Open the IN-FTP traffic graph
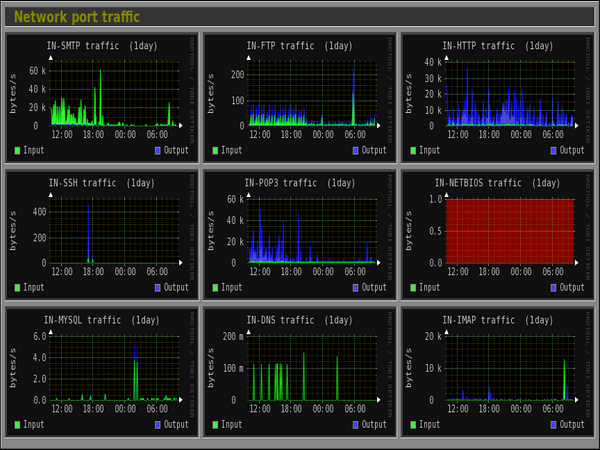This screenshot has width=600, height=450. [x=299, y=95]
